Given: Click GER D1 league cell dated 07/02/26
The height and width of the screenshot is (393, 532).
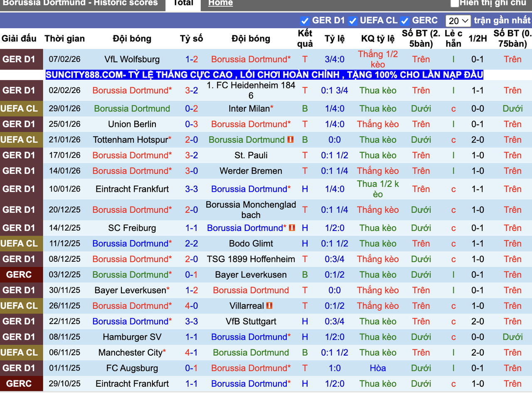Looking at the screenshot, I should point(21,59).
